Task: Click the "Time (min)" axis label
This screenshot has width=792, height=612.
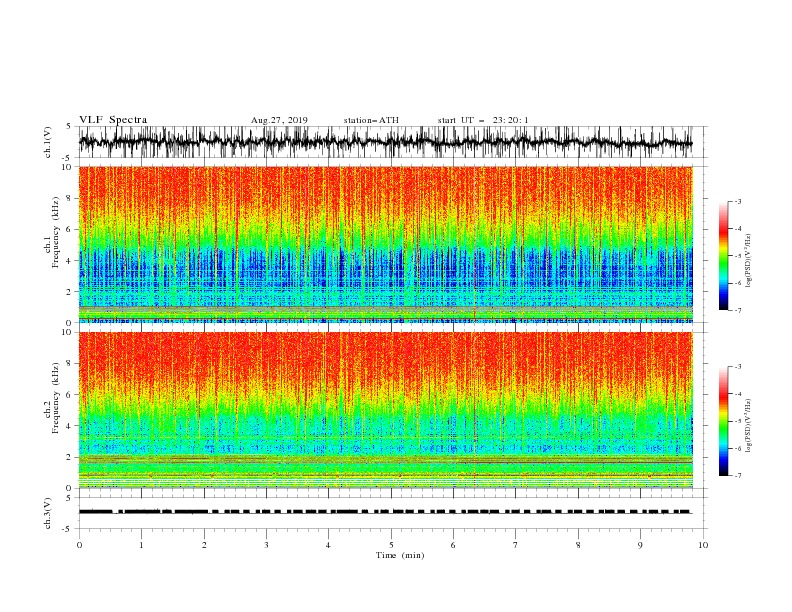Action: click(x=400, y=555)
